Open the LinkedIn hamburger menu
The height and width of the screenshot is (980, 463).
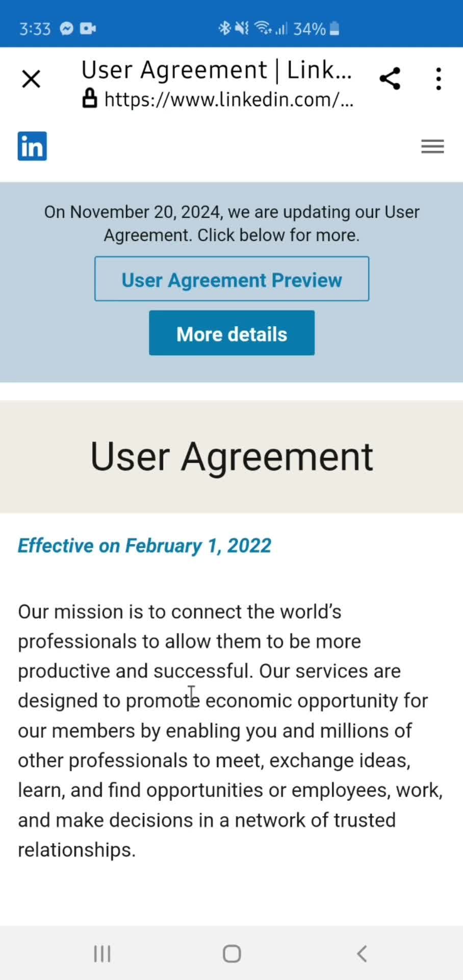[x=432, y=146]
